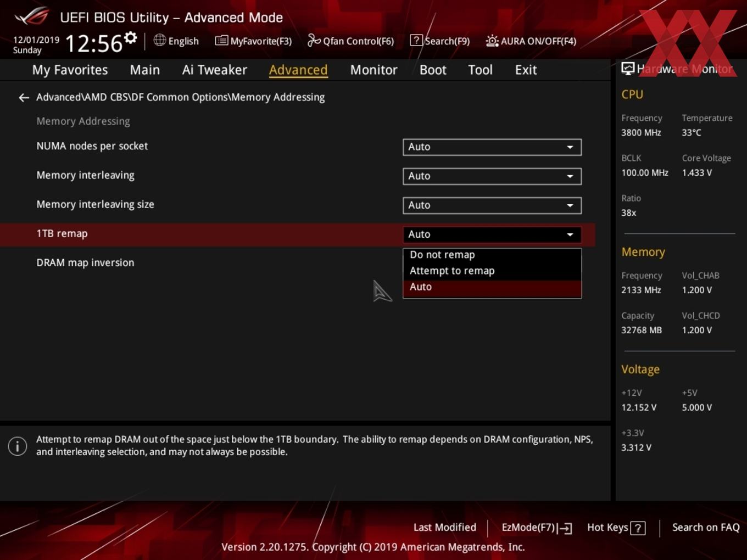The width and height of the screenshot is (747, 560).
Task: Click memory capacity value 32768 MB
Action: point(642,330)
